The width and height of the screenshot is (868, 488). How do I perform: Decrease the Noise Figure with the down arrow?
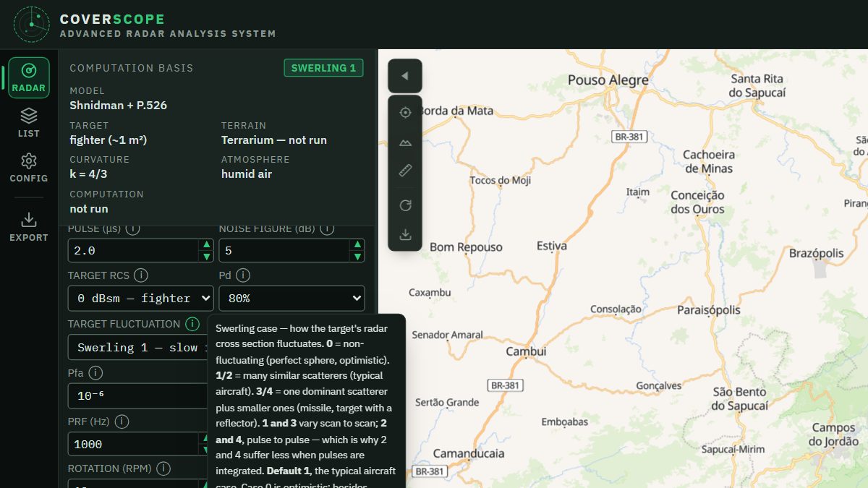click(357, 256)
